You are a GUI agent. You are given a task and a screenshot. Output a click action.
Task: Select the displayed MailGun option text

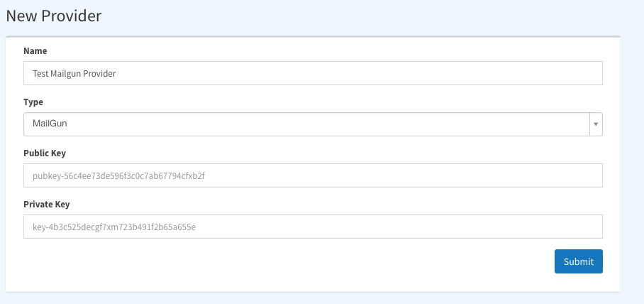(50, 123)
